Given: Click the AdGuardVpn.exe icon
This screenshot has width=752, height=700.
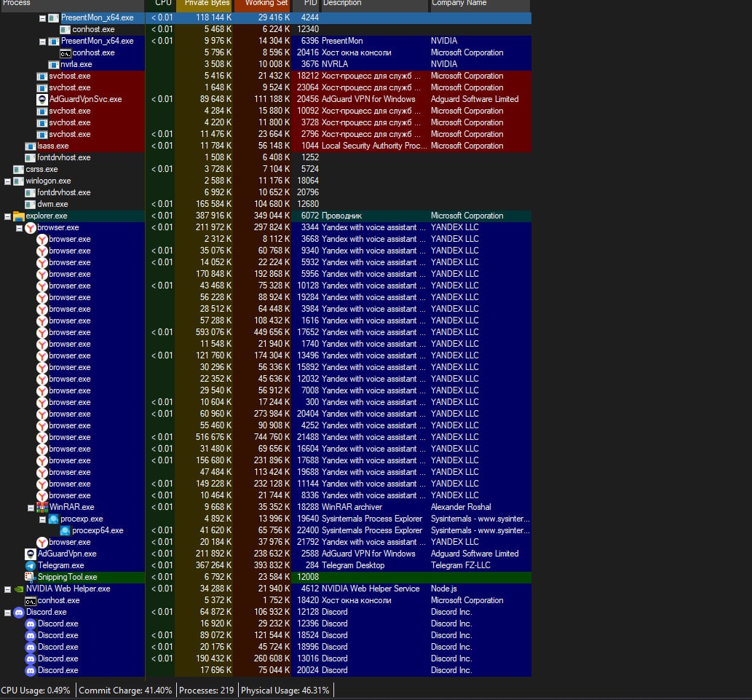Looking at the screenshot, I should click(x=31, y=554).
